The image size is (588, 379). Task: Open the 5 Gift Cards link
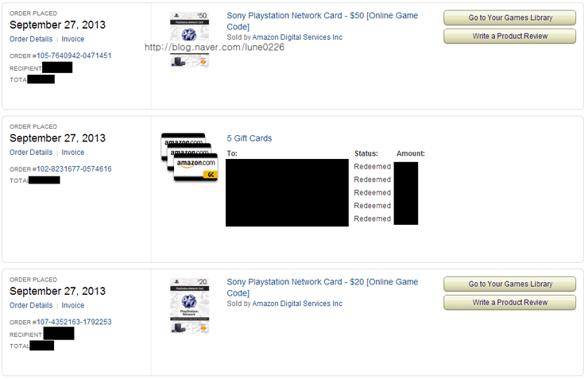tap(250, 138)
